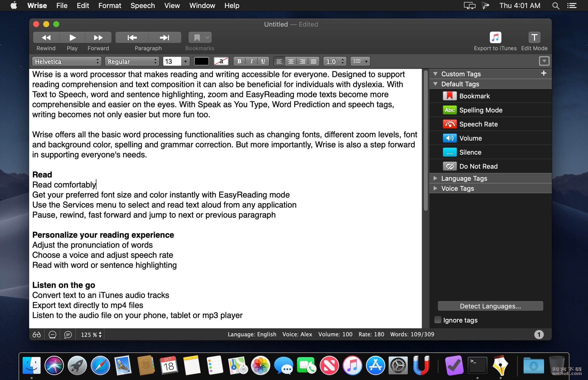
Task: Insert a Do Not Read tag
Action: 491,166
